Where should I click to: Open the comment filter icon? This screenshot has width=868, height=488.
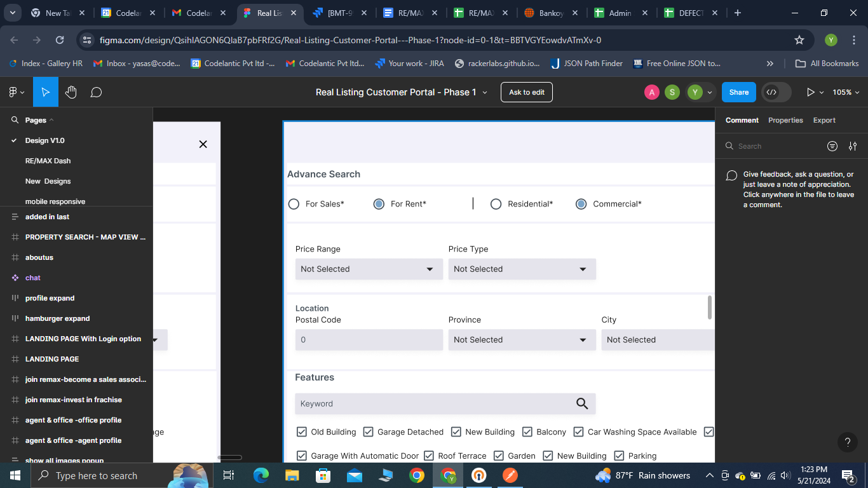(x=832, y=146)
